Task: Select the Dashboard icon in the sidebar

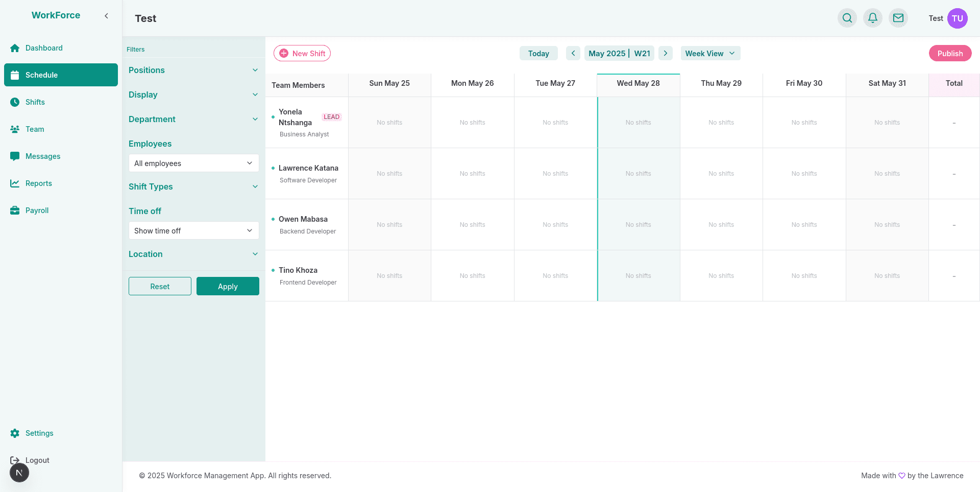Action: [15, 48]
